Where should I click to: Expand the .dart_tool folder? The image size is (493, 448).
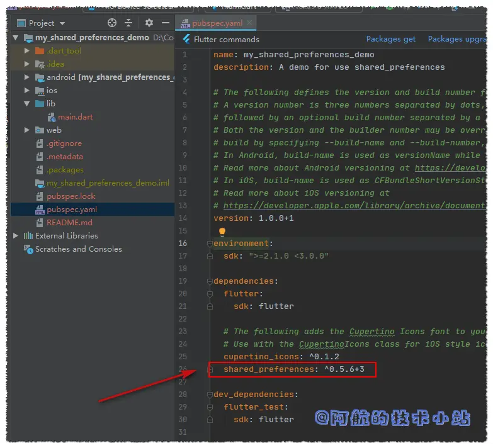pos(26,50)
